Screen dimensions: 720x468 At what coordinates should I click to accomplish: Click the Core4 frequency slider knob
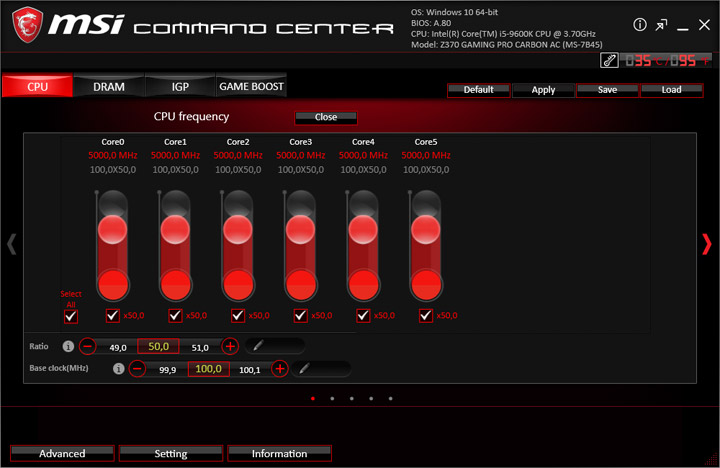[363, 229]
